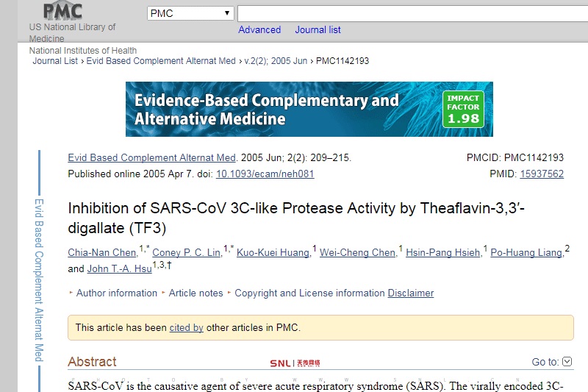
Task: Open the Journal list link
Action: [x=318, y=30]
